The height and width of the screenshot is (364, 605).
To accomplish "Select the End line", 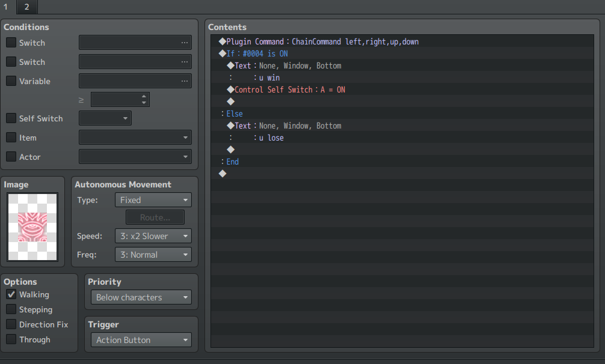I will click(402, 162).
